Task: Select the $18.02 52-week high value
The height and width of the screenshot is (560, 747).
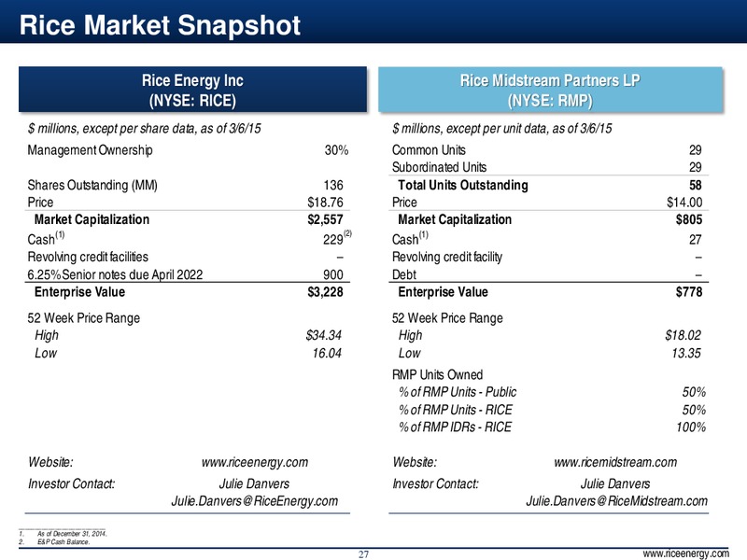Action: click(x=684, y=335)
